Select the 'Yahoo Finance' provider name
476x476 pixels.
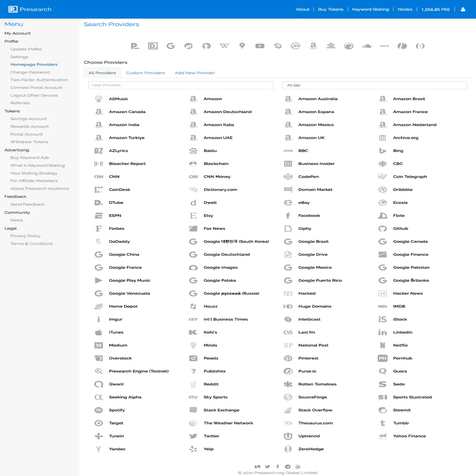(x=409, y=436)
